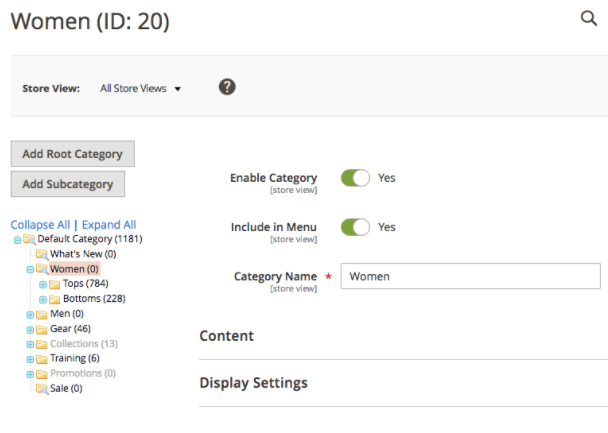Click the Add Root Category button
Screen dimensions: 608x433
coord(72,154)
